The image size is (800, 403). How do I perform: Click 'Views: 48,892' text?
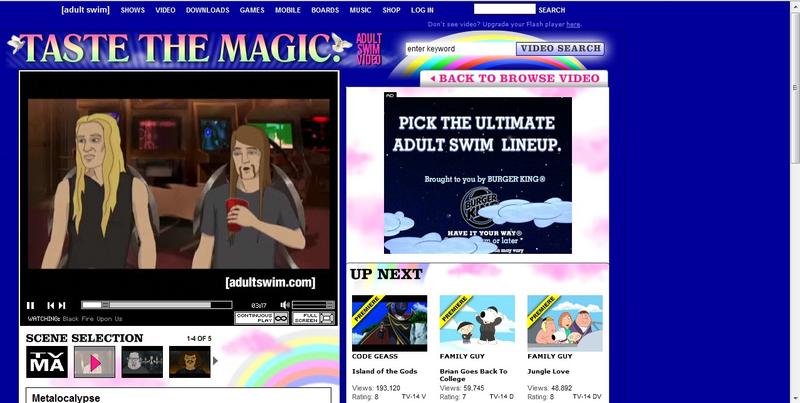[x=550, y=388]
